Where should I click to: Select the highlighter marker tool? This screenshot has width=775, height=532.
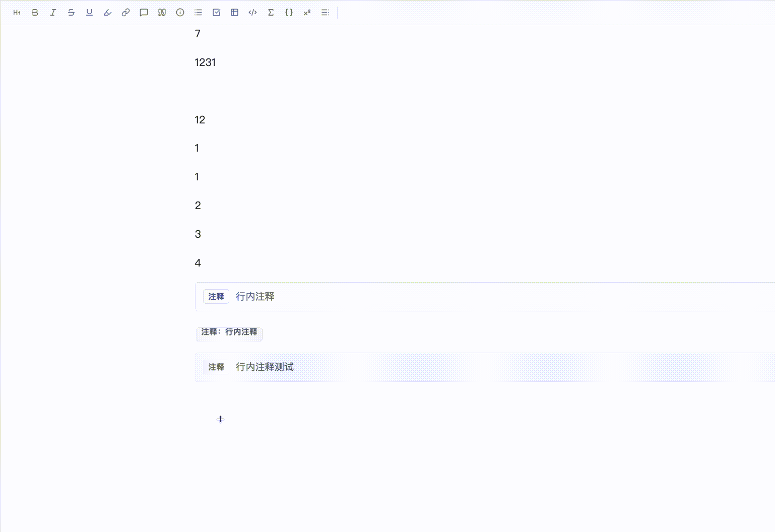(107, 13)
